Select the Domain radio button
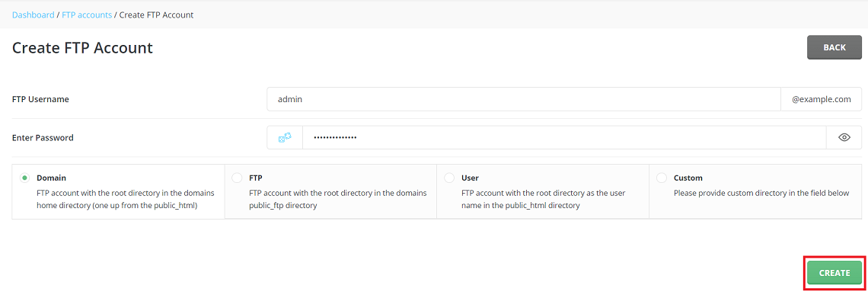This screenshot has width=868, height=308. (24, 178)
